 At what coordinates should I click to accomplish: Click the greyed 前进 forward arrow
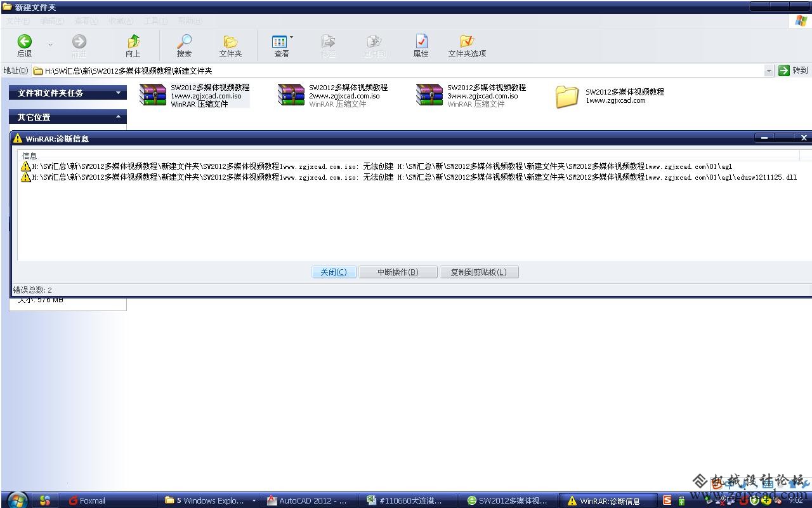[x=79, y=42]
